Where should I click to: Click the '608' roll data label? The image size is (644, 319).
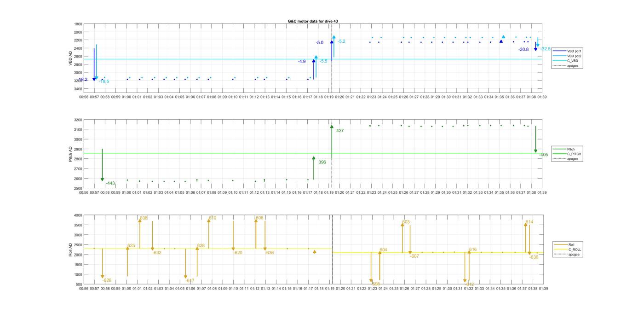pos(144,218)
